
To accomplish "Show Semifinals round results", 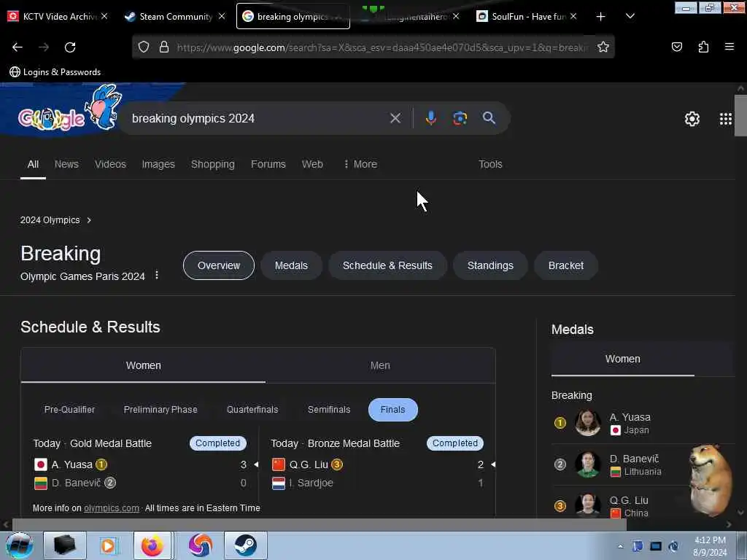I will (329, 410).
